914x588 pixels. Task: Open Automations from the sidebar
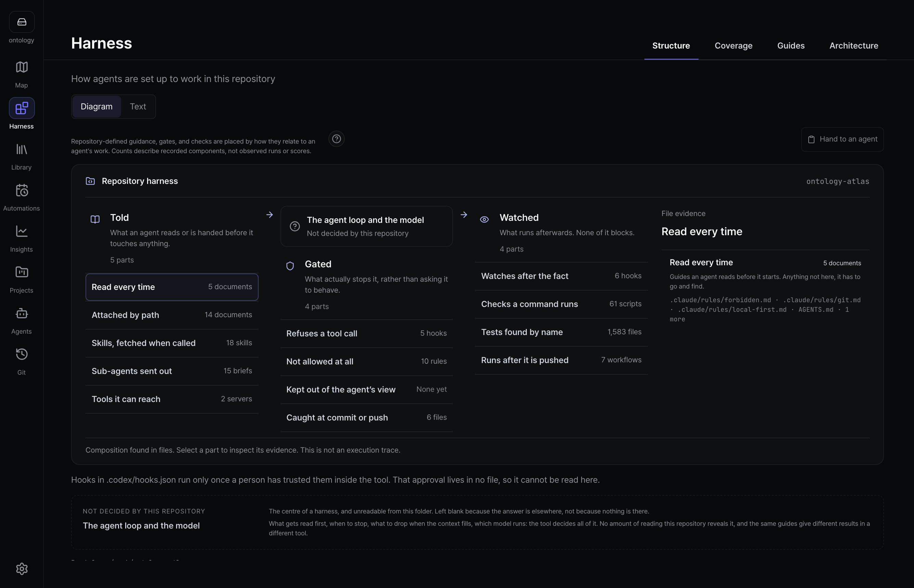[22, 197]
